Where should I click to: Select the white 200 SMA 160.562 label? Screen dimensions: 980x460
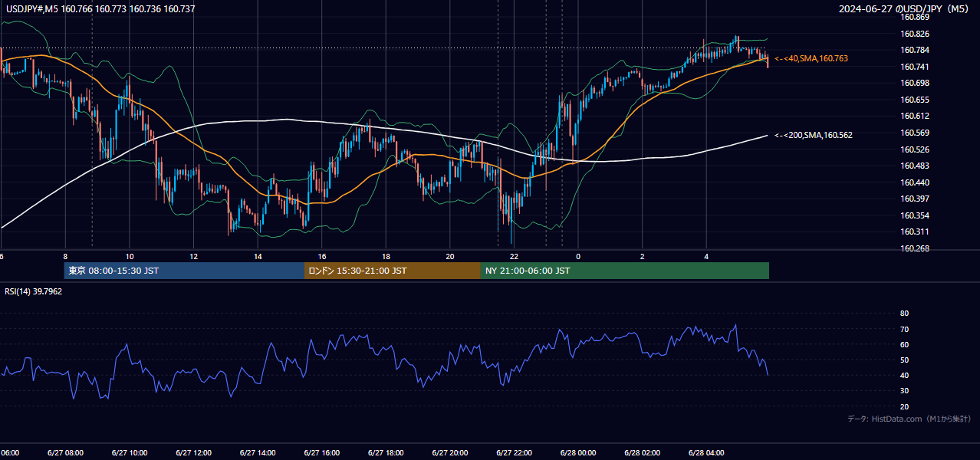pyautogui.click(x=814, y=135)
